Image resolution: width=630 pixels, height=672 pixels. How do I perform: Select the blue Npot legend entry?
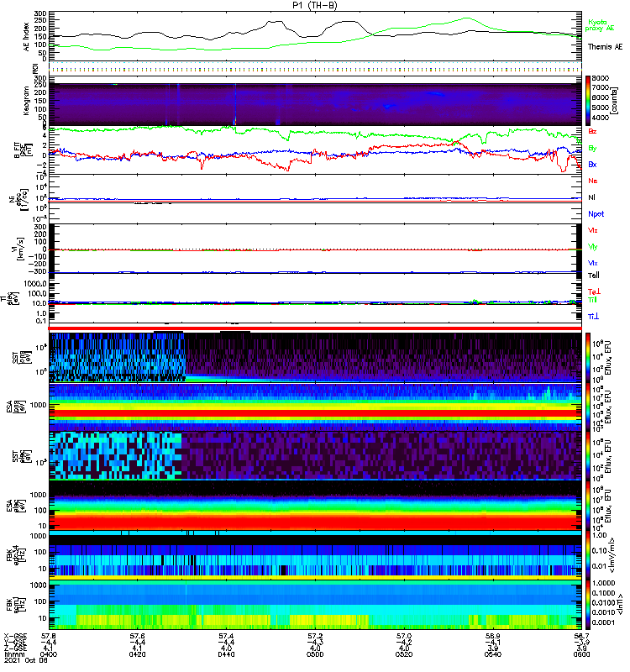tap(596, 214)
